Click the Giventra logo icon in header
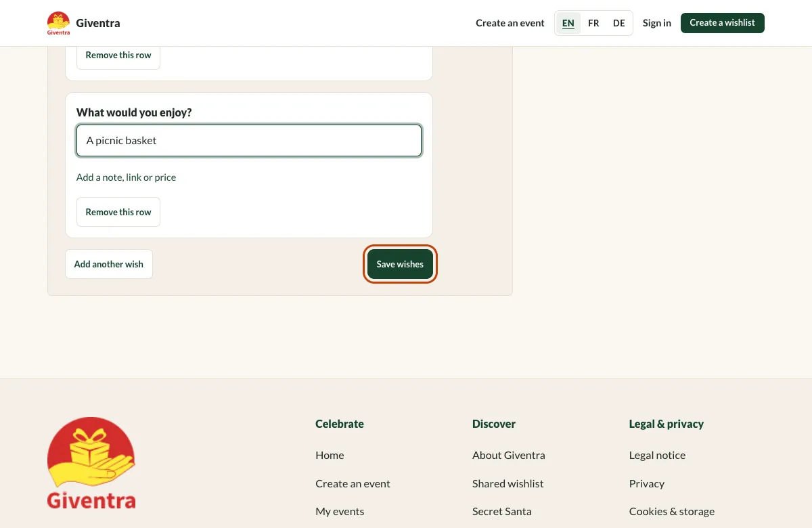Viewport: 812px width, 528px height. click(59, 23)
